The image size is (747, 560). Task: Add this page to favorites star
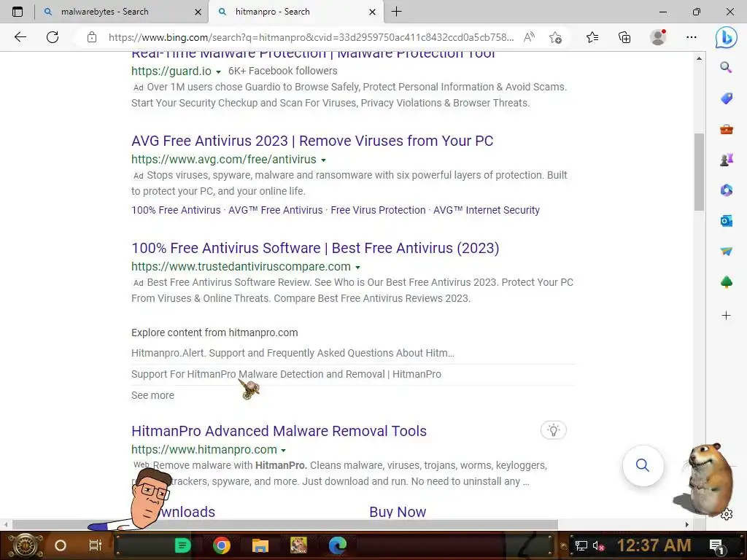pyautogui.click(x=555, y=37)
